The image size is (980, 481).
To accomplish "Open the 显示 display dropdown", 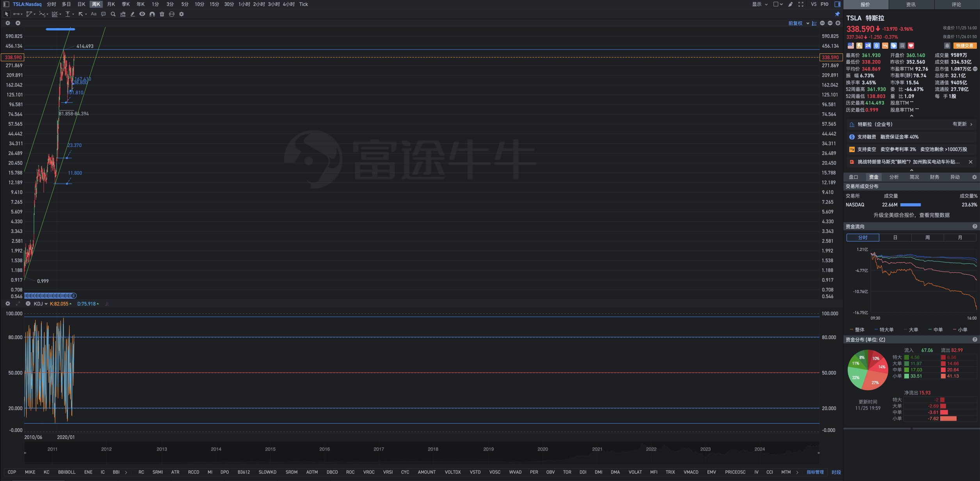I will click(x=760, y=4).
